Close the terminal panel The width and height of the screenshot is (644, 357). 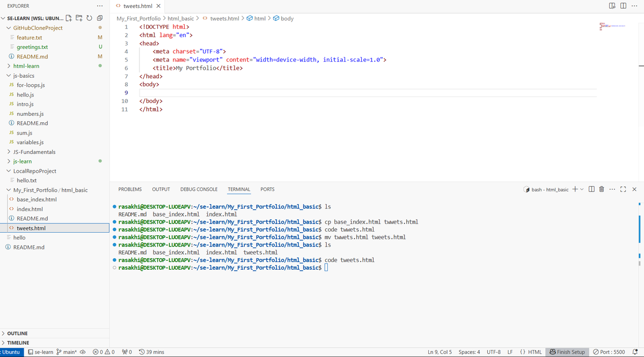point(634,189)
